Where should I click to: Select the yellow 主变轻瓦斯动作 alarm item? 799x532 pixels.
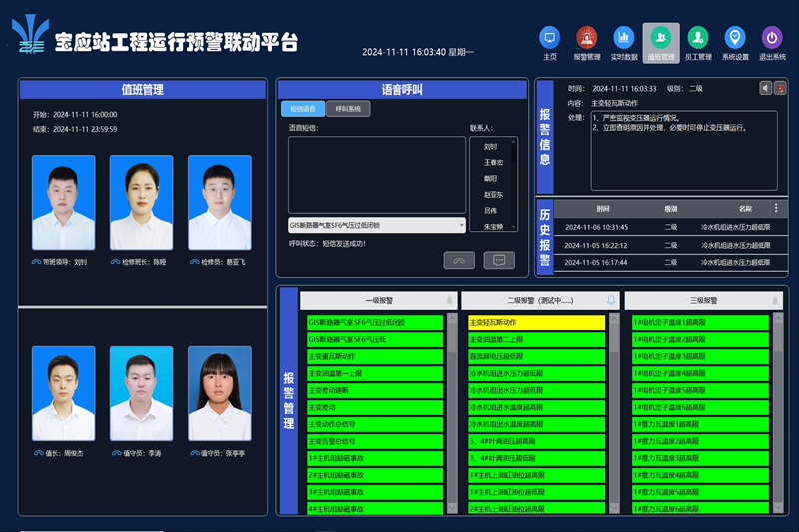[536, 323]
